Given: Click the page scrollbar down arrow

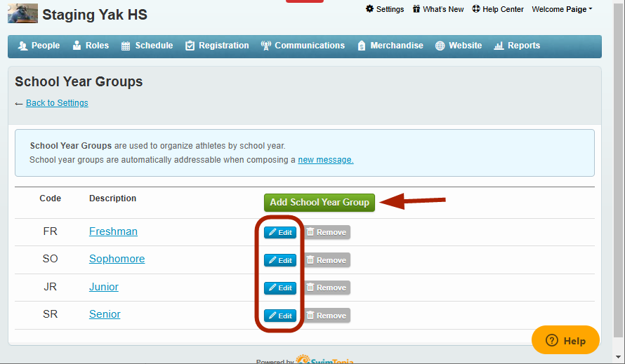Looking at the screenshot, I should [618, 357].
